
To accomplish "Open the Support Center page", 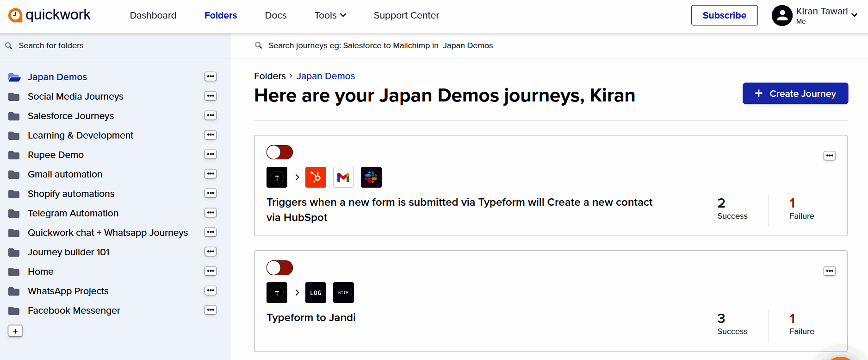I will coord(406,15).
